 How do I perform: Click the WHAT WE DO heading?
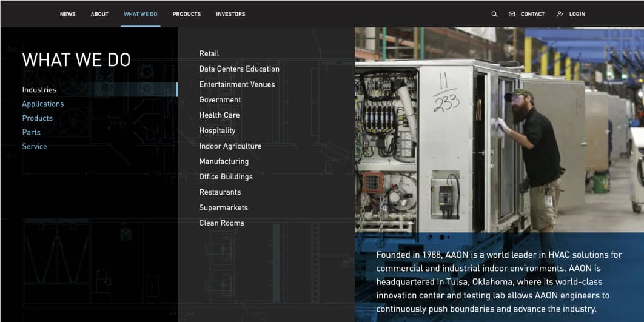pyautogui.click(x=76, y=60)
